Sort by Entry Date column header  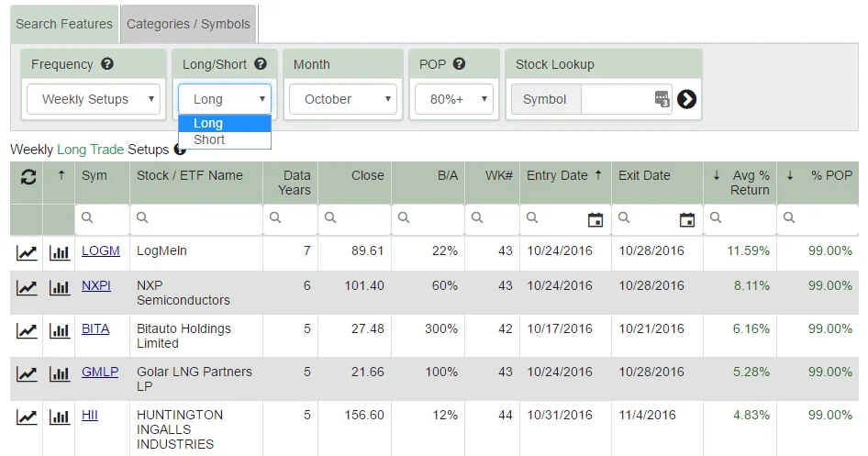pyautogui.click(x=565, y=183)
